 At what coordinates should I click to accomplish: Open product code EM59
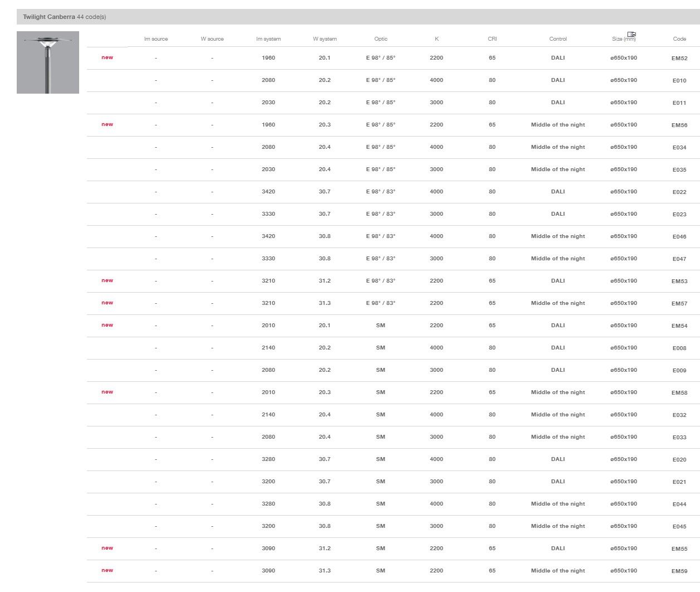tap(679, 571)
